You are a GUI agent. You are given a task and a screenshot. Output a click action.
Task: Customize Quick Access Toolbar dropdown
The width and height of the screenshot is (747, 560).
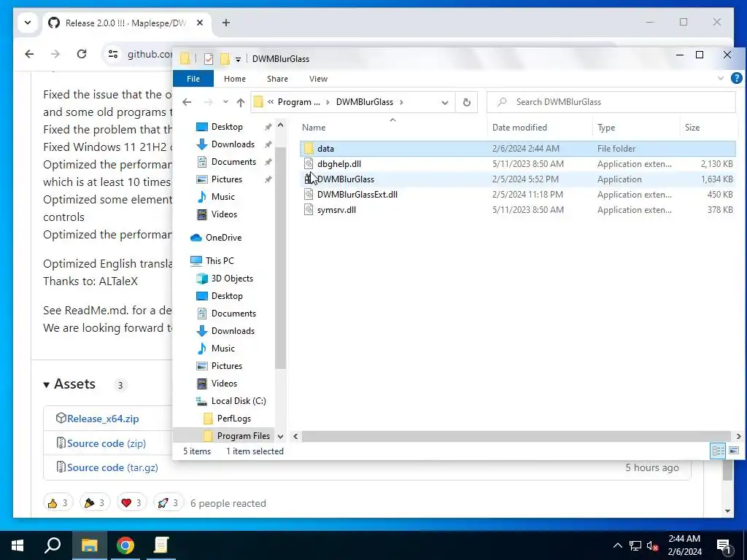pyautogui.click(x=239, y=60)
